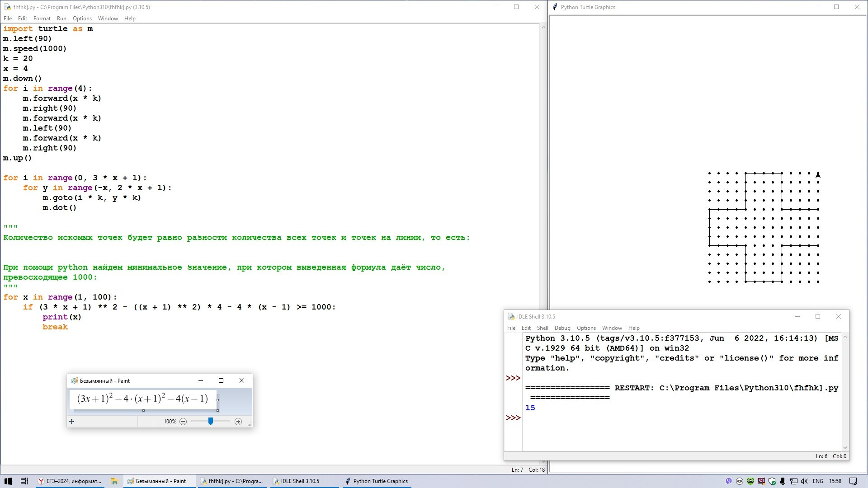Click the Windows Security shield tray icon
The width and height of the screenshot is (868, 488).
pyautogui.click(x=772, y=481)
